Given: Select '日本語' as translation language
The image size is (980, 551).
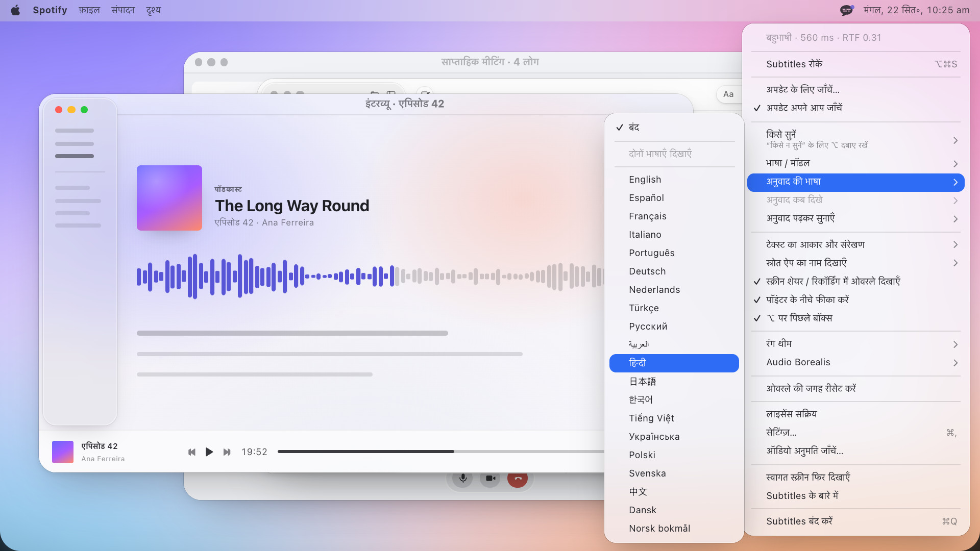Looking at the screenshot, I should [x=674, y=382].
